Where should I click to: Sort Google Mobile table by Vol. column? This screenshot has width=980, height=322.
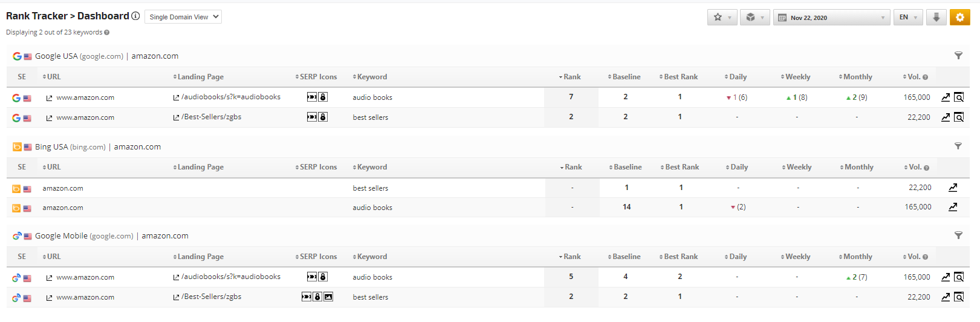pyautogui.click(x=913, y=257)
